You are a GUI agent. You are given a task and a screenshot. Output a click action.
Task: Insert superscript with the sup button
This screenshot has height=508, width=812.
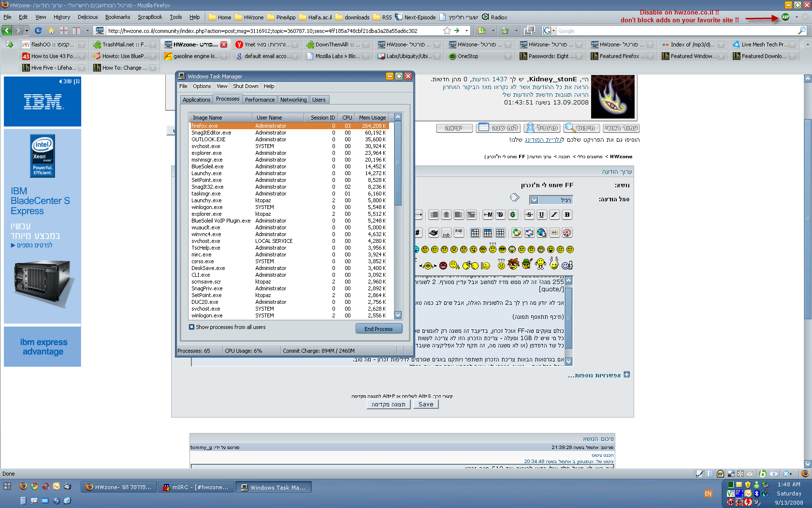[459, 233]
